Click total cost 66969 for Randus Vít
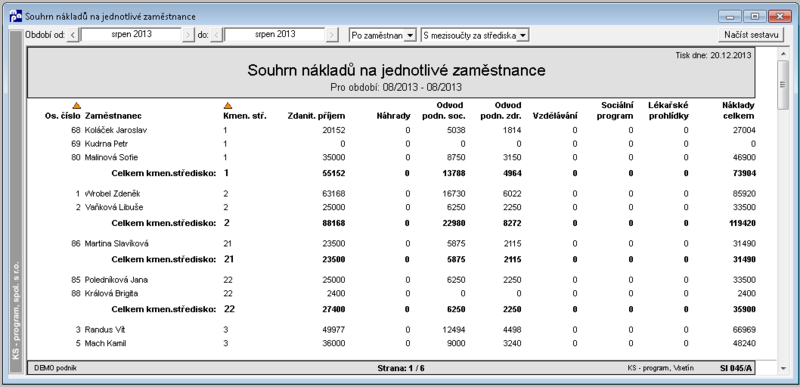This screenshot has height=387, width=800. click(x=745, y=330)
